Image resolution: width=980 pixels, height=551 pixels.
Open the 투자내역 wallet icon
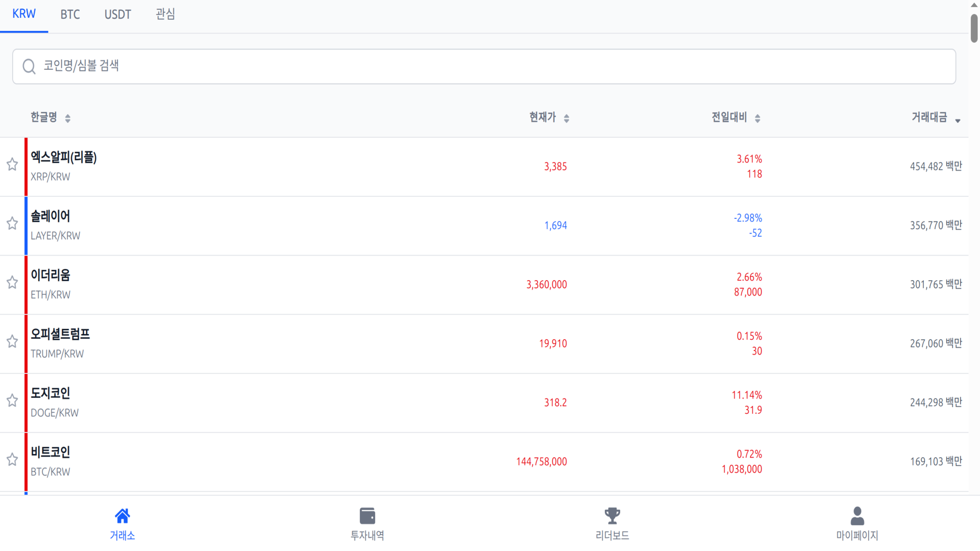coord(367,516)
